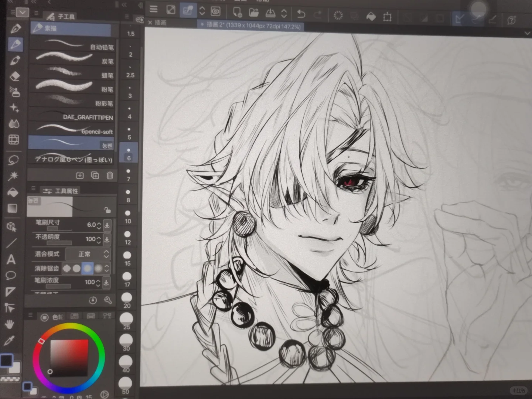Image resolution: width=532 pixels, height=399 pixels.
Task: Delete the selected sub tool via trash icon
Action: click(x=110, y=175)
